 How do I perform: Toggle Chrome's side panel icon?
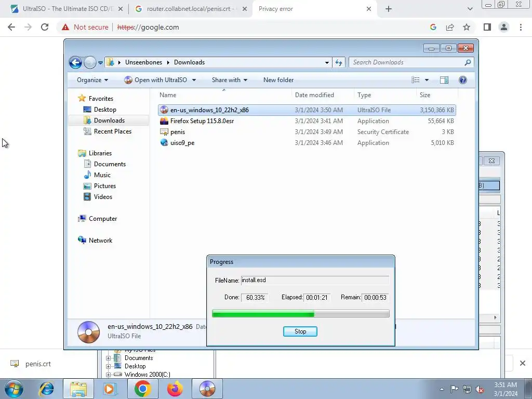(x=487, y=27)
